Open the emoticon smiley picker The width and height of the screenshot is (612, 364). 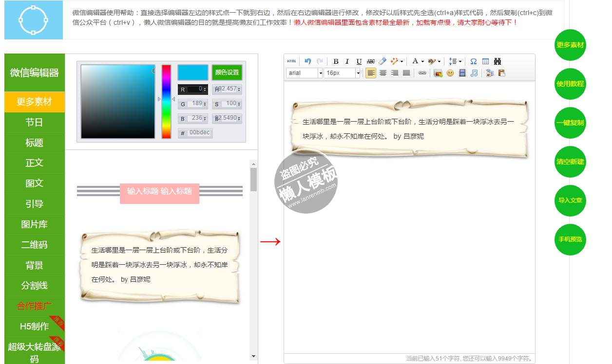[x=450, y=73]
